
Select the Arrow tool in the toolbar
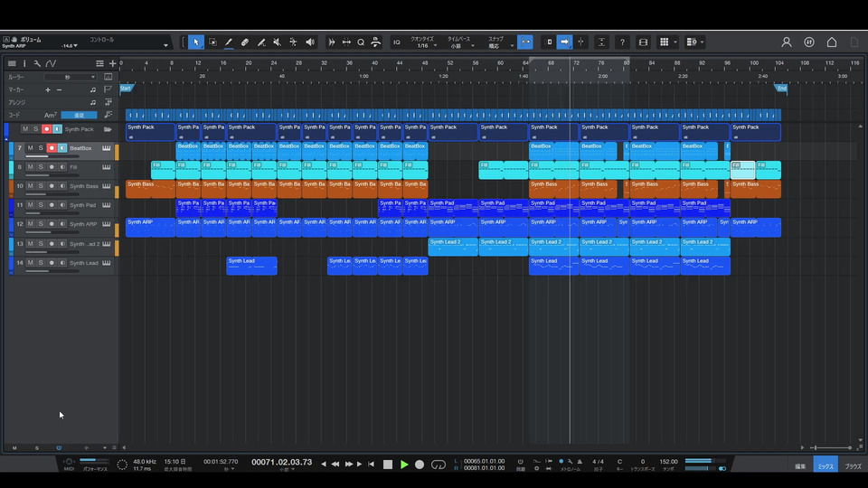(x=196, y=42)
